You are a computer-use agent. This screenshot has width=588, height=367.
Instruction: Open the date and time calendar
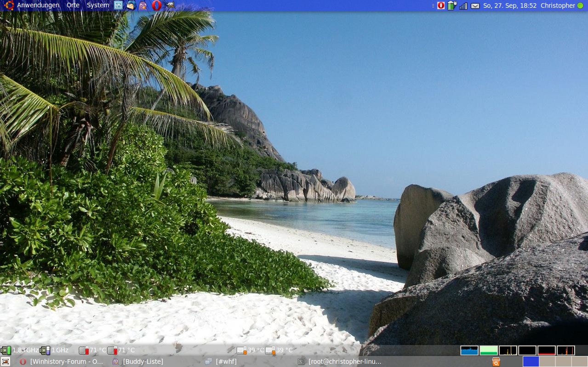coord(510,6)
